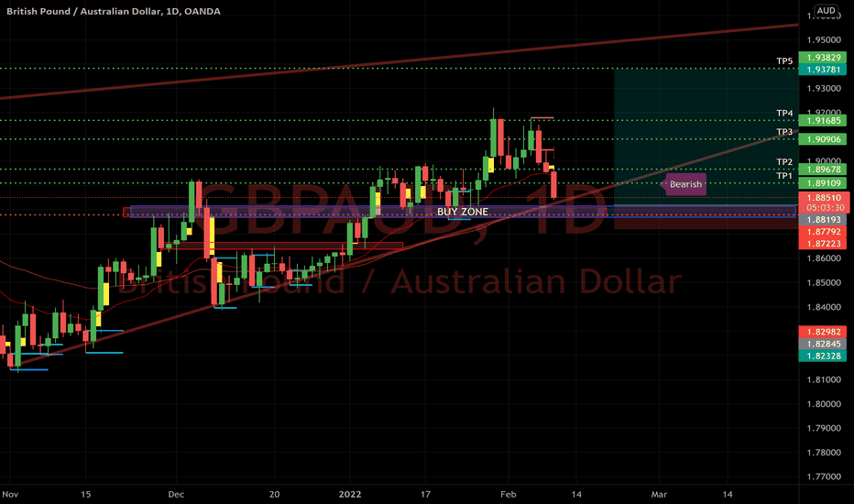Click the Nov date label on time axis

click(10, 494)
